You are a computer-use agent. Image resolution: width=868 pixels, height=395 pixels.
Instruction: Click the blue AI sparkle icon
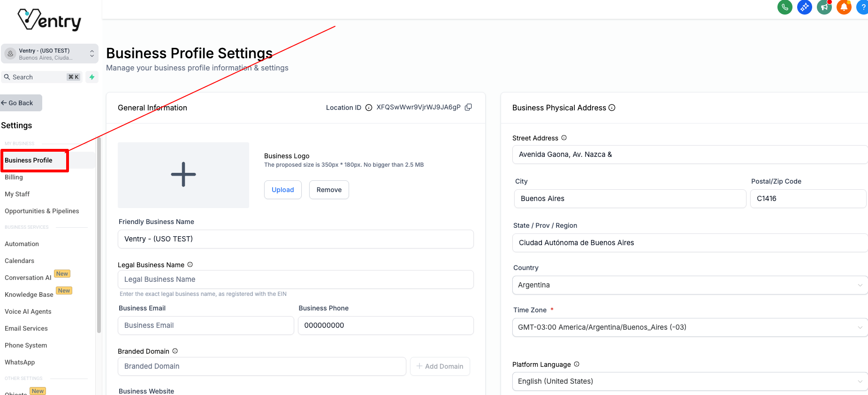click(x=804, y=8)
